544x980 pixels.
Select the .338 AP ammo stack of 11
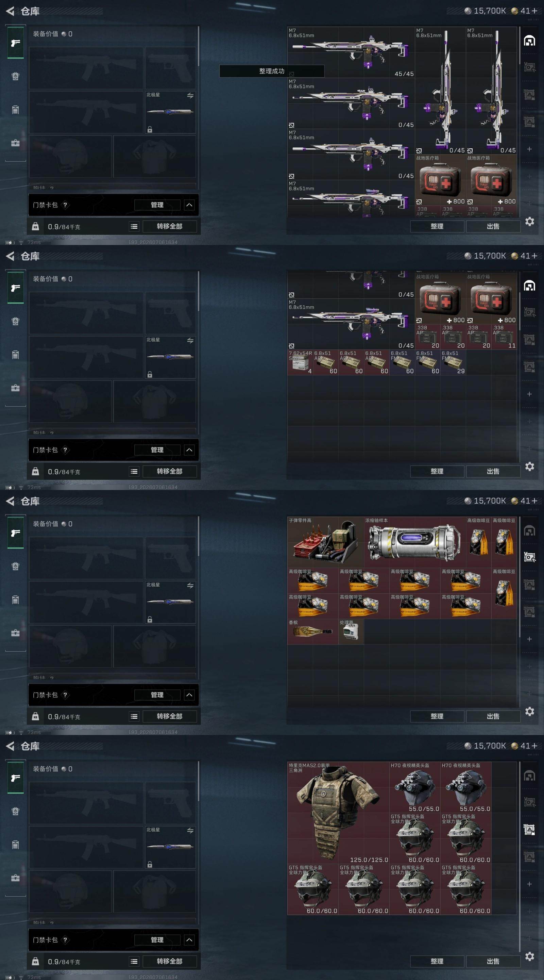504,337
